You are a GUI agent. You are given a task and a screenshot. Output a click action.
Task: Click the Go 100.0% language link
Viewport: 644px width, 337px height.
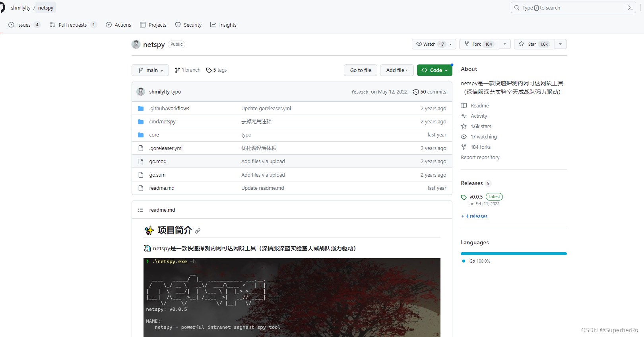tap(476, 261)
